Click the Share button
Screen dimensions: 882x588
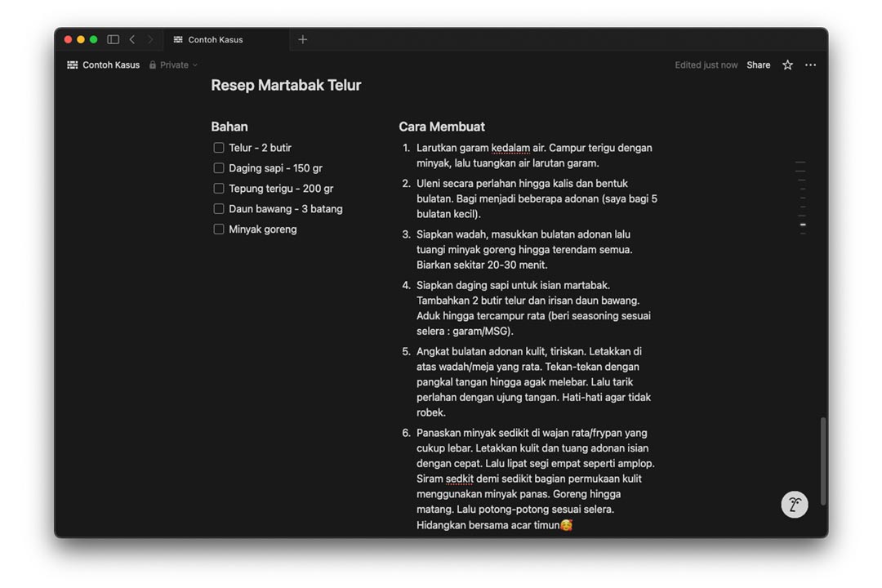758,65
